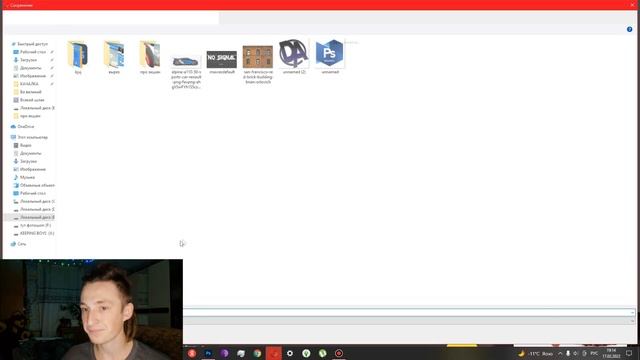Open Сеть in the navigation pane
Screen dimensions: 640x360
19,244
